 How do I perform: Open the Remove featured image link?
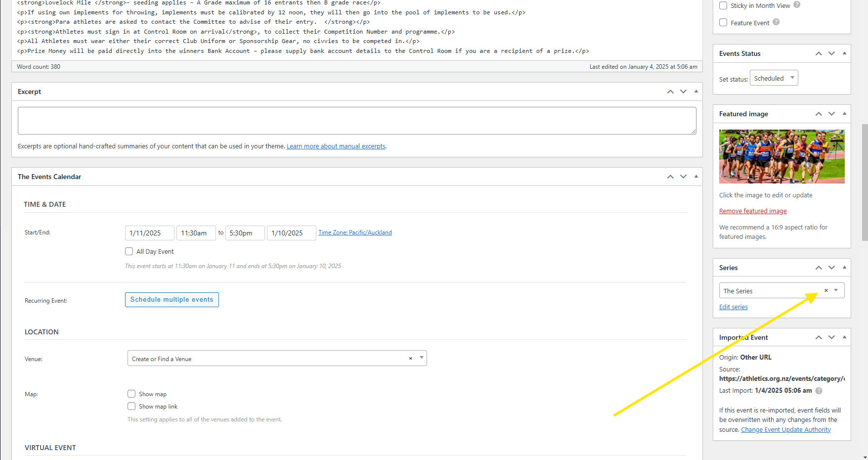click(752, 211)
